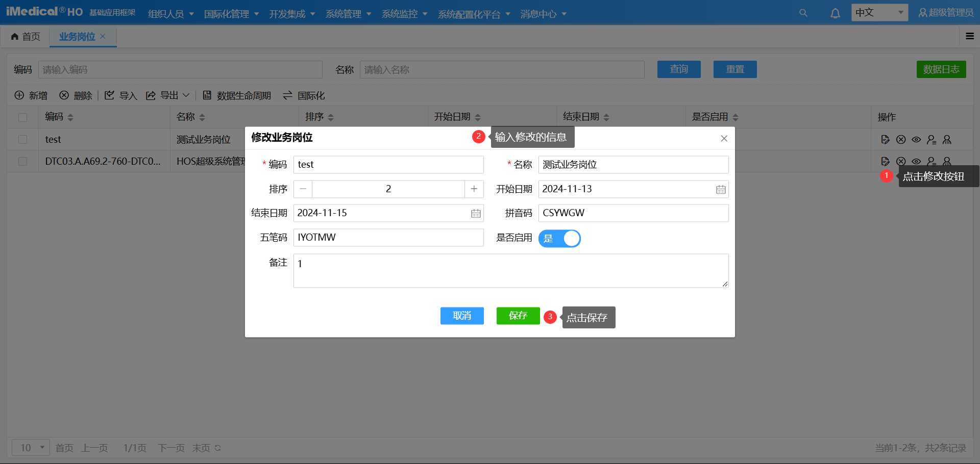The height and width of the screenshot is (464, 980).
Task: Open the hamburger menu on tab bar
Action: coord(970,36)
